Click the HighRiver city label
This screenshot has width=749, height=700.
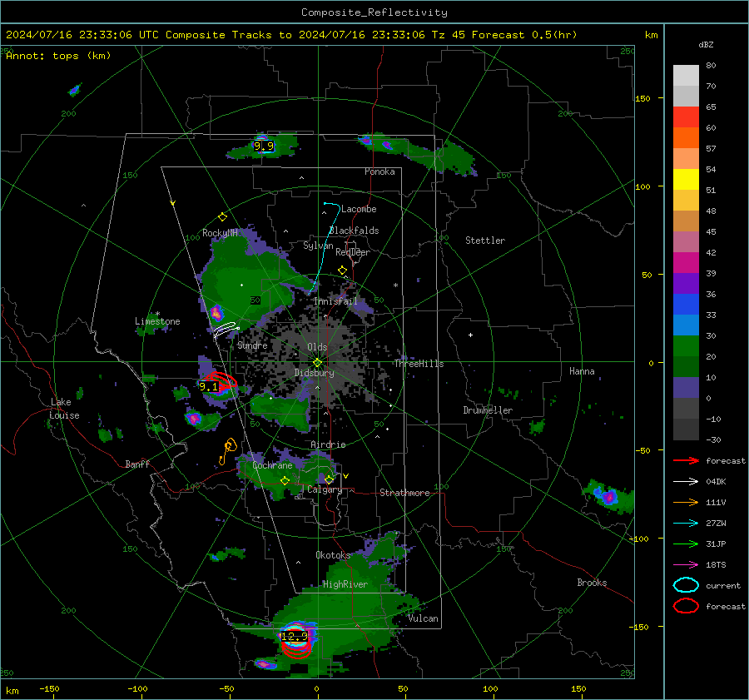pos(345,584)
